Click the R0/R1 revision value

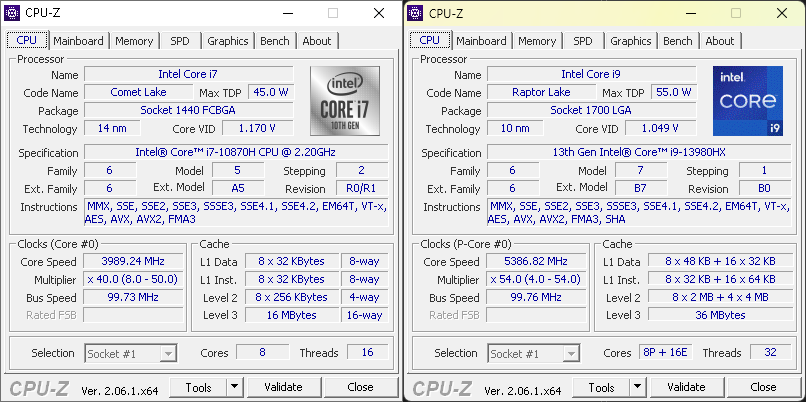coord(362,188)
